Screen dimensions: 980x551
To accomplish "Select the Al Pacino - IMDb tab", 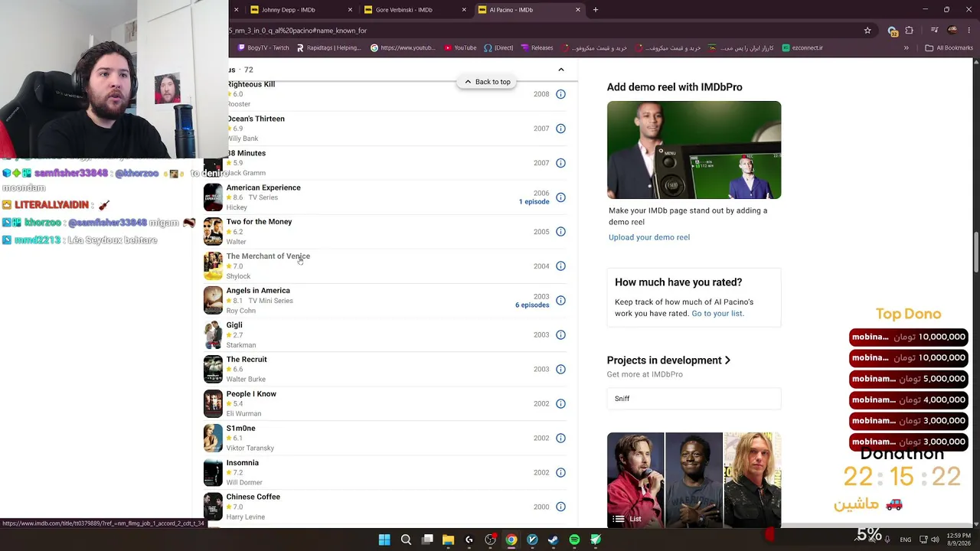I will [x=528, y=10].
